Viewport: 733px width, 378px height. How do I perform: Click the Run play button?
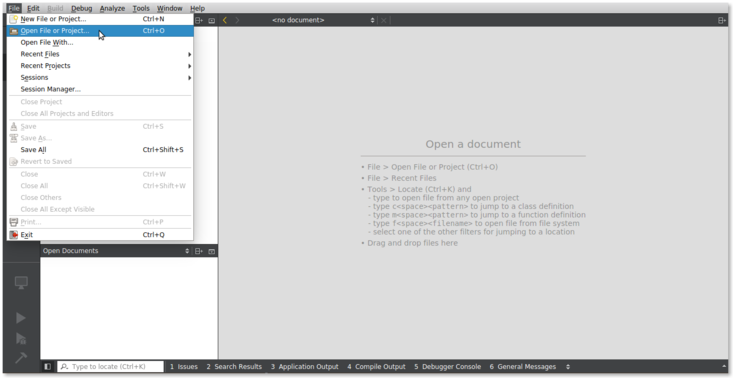(x=21, y=318)
